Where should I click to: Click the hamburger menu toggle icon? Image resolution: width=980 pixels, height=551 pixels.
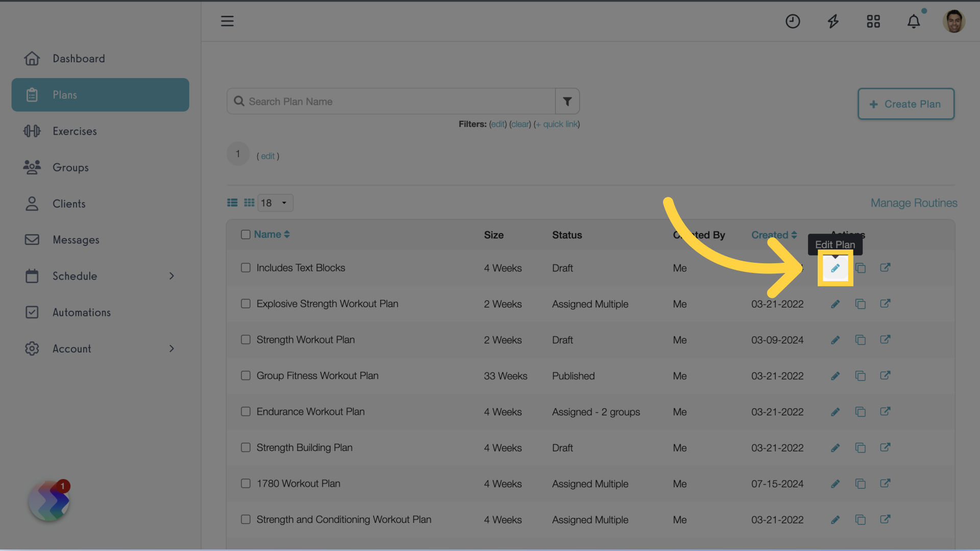(227, 20)
